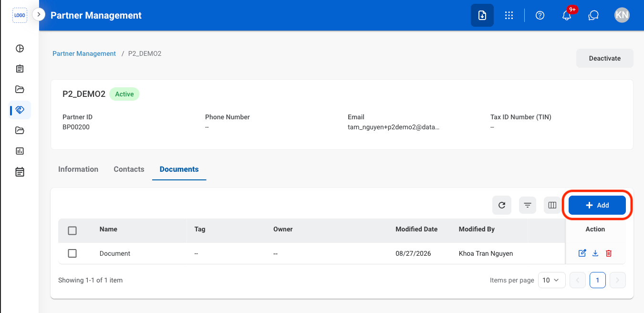Go to page 1 in pagination
Screen dimensions: 644x313
point(598,280)
